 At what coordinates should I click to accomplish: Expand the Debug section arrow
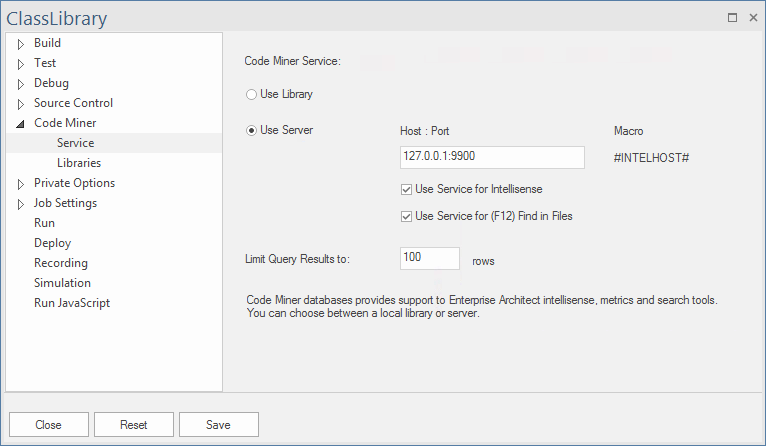[x=20, y=84]
